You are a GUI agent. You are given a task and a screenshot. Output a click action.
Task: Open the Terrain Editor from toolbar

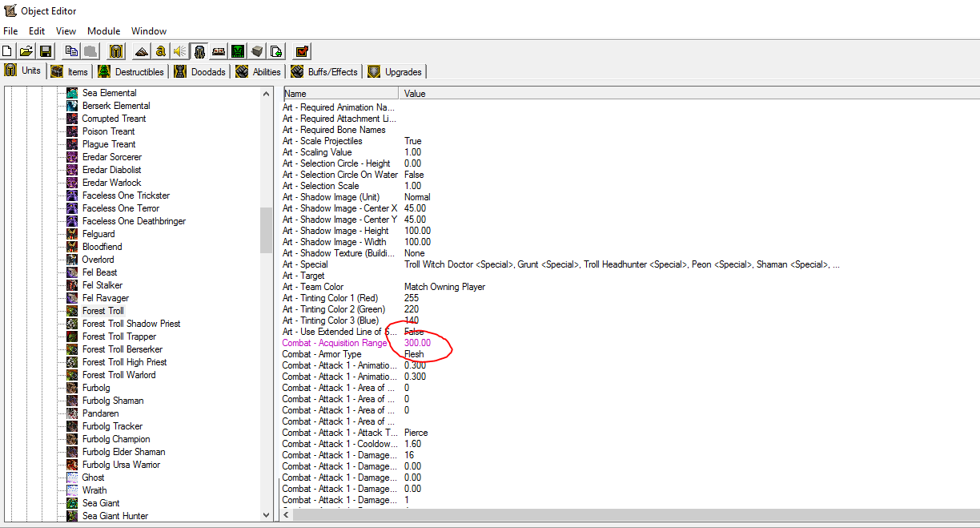point(142,51)
